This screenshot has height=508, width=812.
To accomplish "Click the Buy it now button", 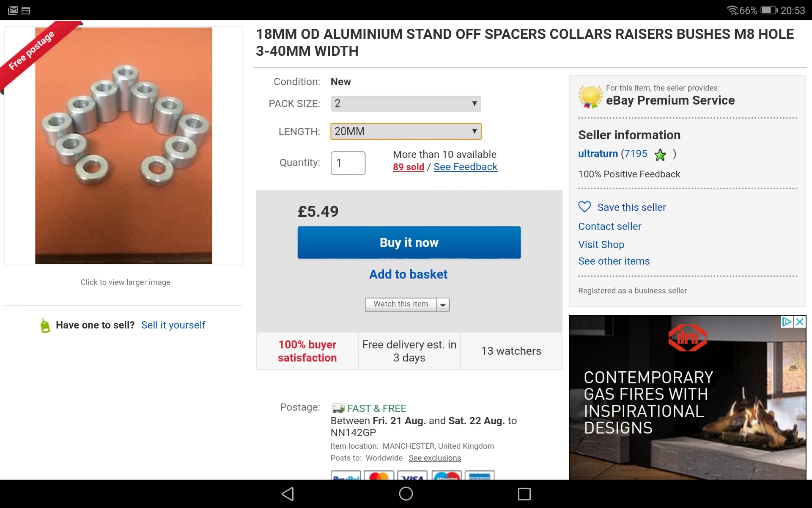I will 409,243.
